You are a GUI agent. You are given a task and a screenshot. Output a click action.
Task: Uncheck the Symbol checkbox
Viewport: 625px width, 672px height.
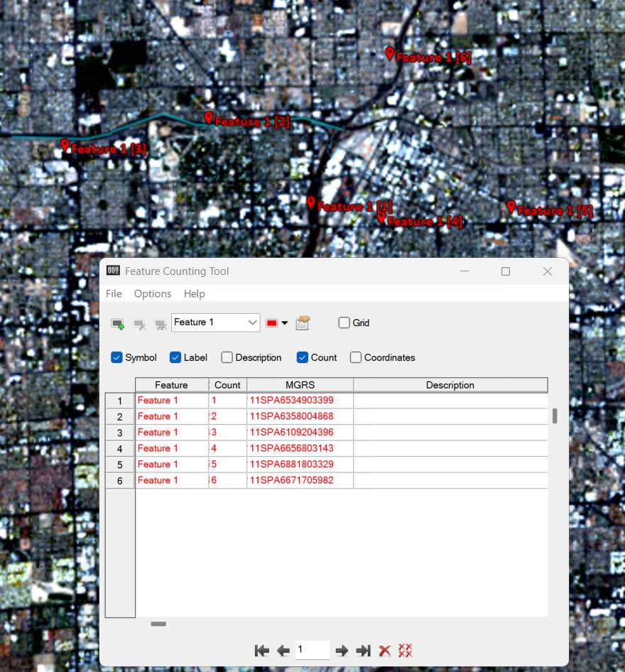(x=117, y=357)
